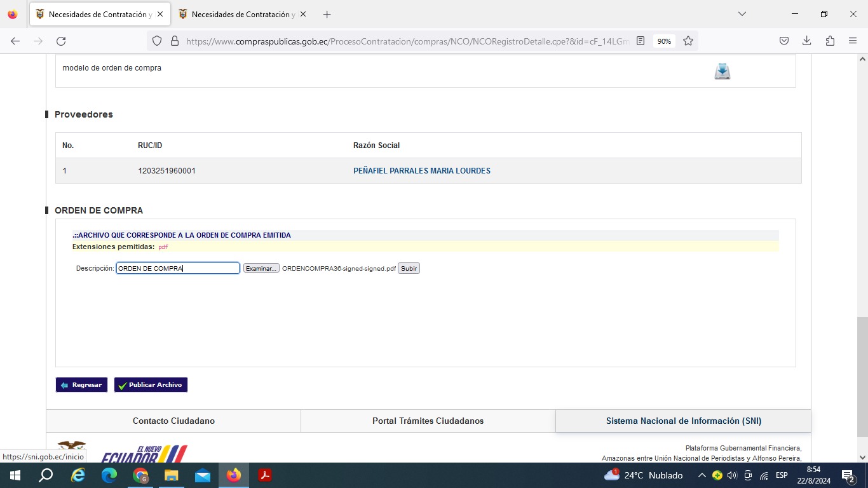Open supplier PEÑAFIEL PARRALES MARIA LOURDES link
The image size is (868, 488).
(421, 171)
